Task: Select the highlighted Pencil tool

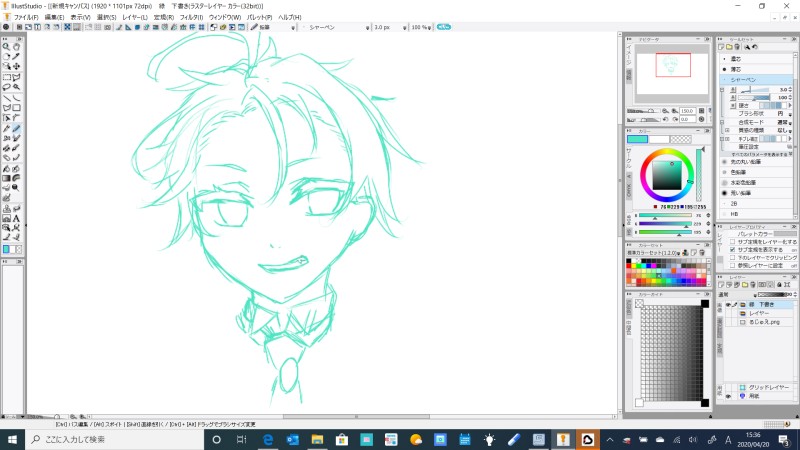Action: [x=16, y=129]
